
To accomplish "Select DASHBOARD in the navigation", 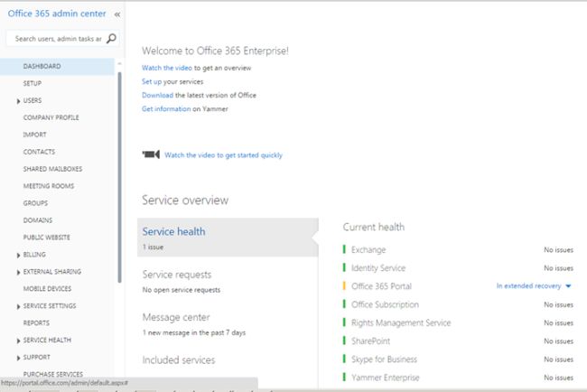I will coord(57,66).
